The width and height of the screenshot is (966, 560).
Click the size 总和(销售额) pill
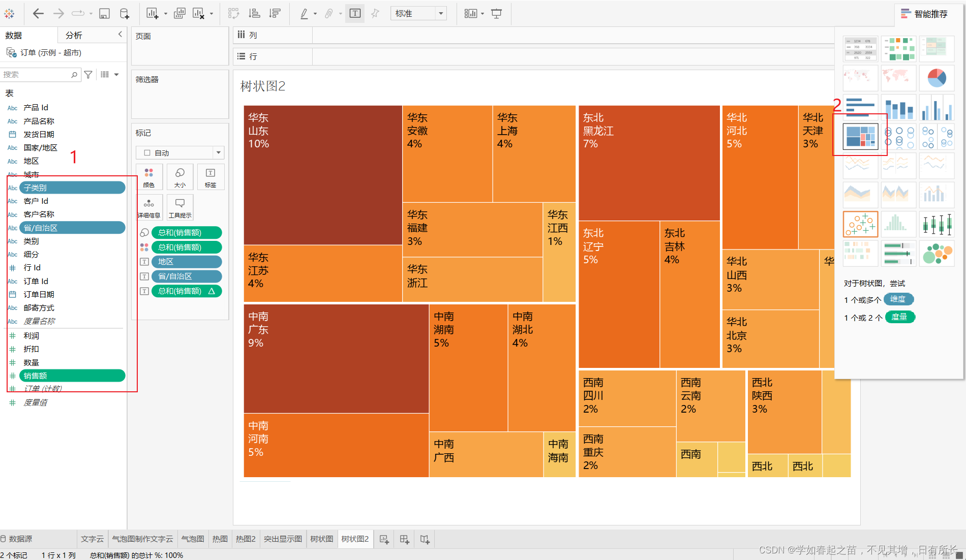pyautogui.click(x=187, y=233)
